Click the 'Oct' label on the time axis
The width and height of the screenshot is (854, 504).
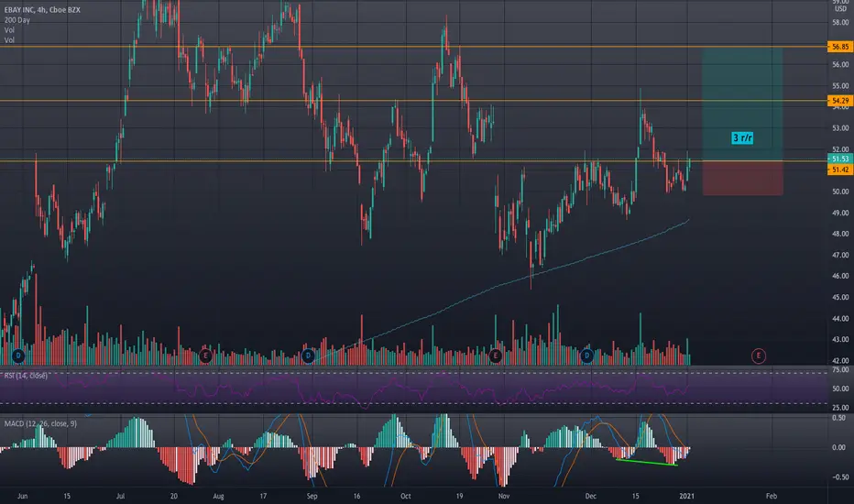click(x=405, y=496)
